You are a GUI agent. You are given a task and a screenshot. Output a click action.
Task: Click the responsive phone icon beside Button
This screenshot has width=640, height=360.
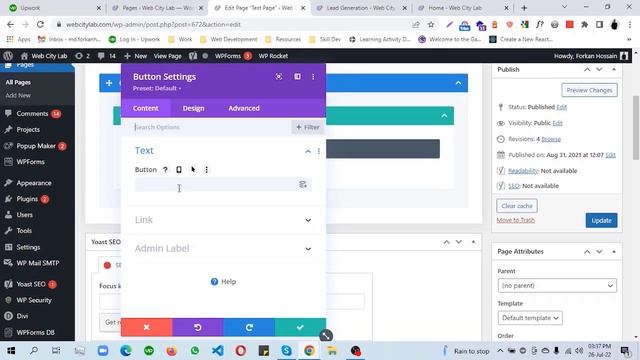(x=179, y=170)
